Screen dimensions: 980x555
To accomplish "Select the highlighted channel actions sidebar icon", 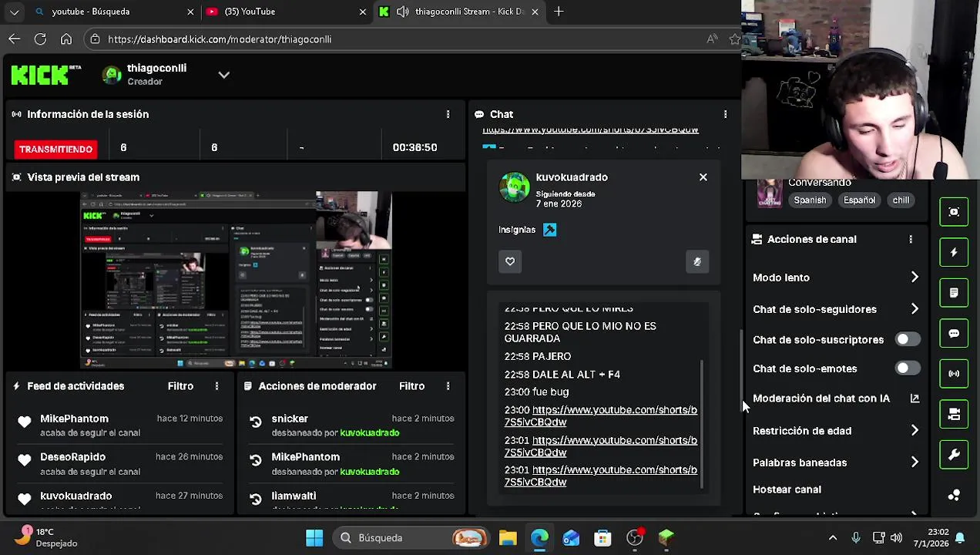I will coord(954,414).
